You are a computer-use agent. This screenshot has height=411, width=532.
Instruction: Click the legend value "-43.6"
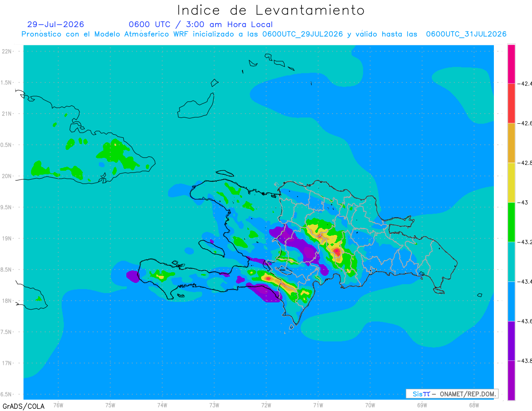pyautogui.click(x=525, y=321)
